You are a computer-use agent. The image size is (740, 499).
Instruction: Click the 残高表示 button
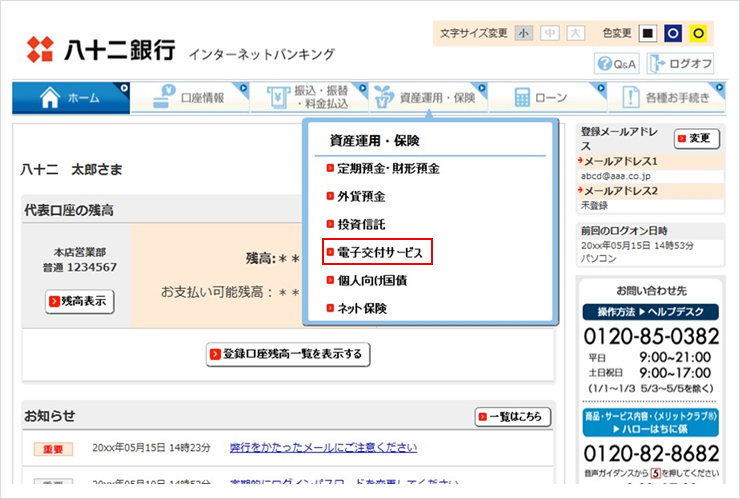click(x=80, y=301)
